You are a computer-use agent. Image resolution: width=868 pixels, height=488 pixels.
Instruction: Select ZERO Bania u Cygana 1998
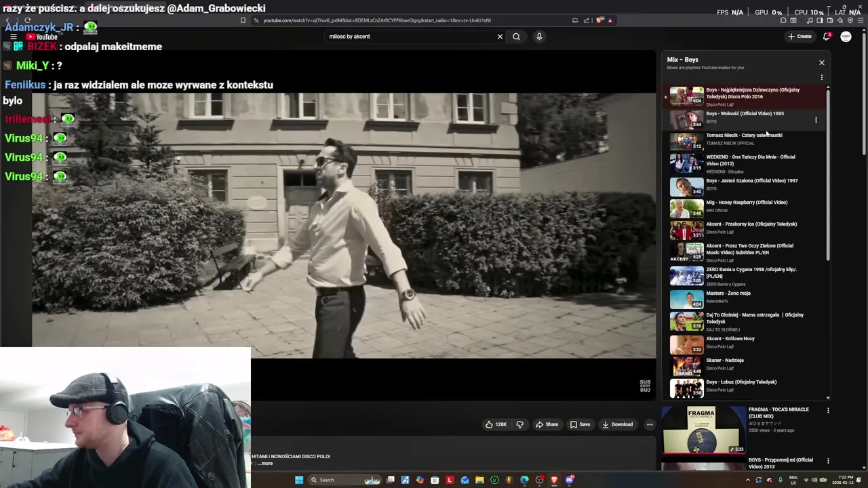pyautogui.click(x=744, y=276)
